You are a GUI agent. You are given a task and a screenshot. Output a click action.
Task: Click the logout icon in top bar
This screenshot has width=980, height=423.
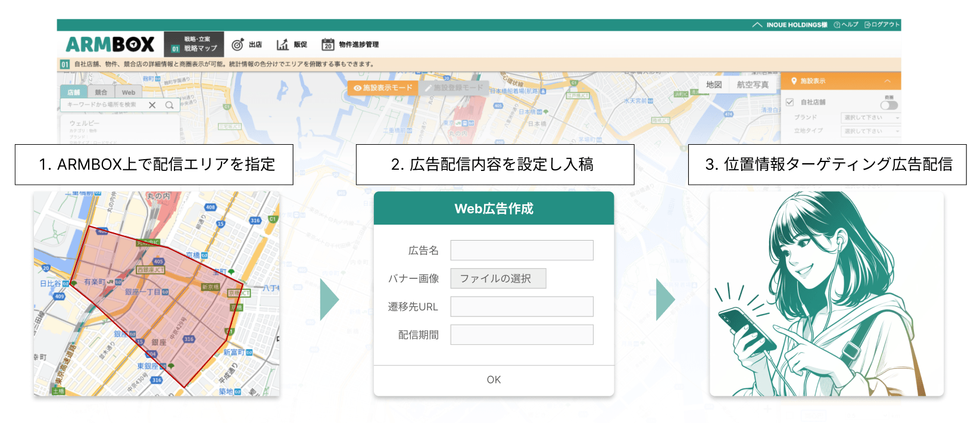pyautogui.click(x=867, y=25)
